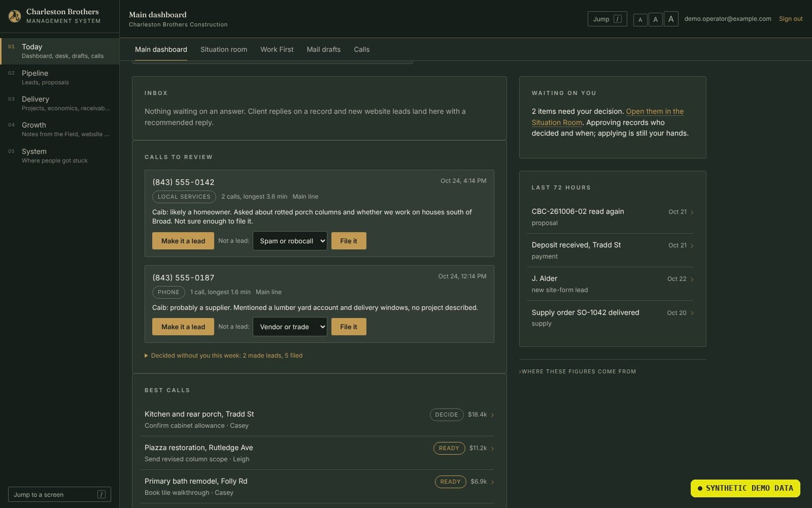This screenshot has width=812, height=508.
Task: Click READY badge on Folly Rd row
Action: [450, 482]
